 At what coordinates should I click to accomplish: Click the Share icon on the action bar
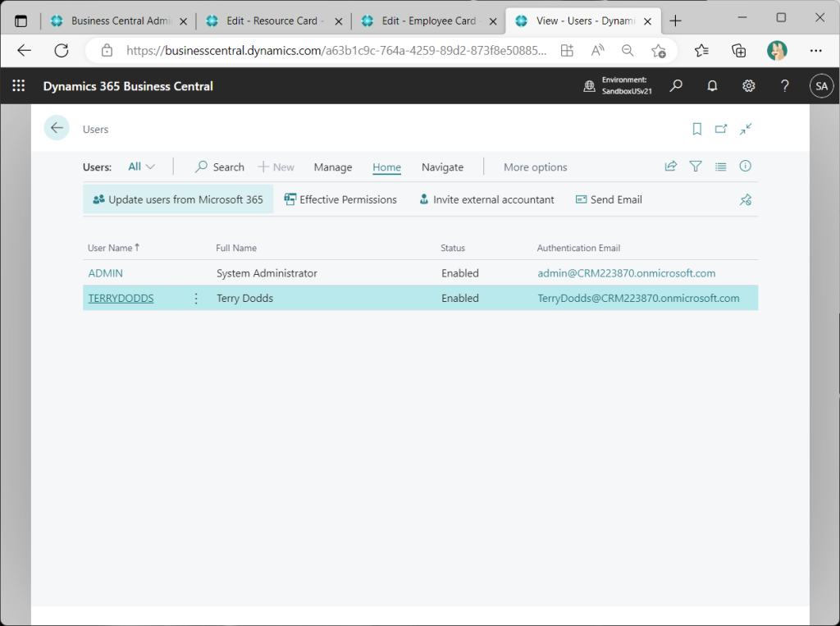(x=671, y=167)
